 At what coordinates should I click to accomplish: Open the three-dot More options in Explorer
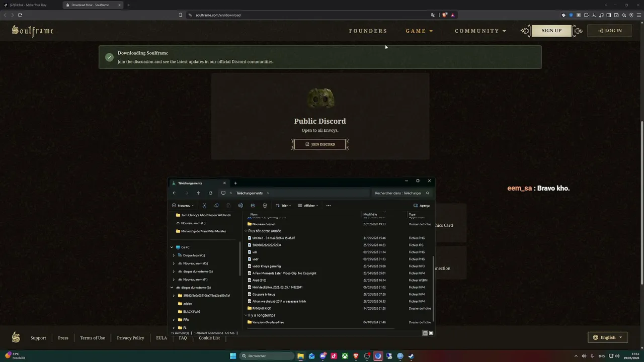[x=329, y=206]
